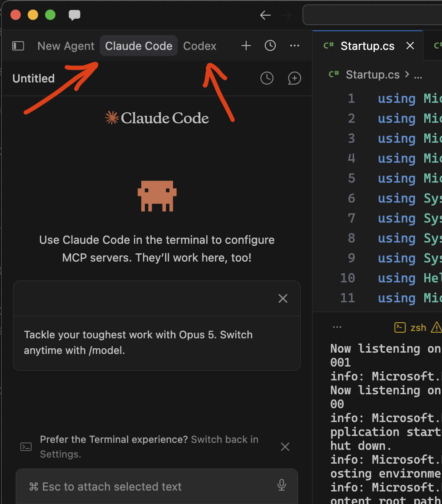442x504 pixels.
Task: Open the New Agent tab
Action: [66, 46]
